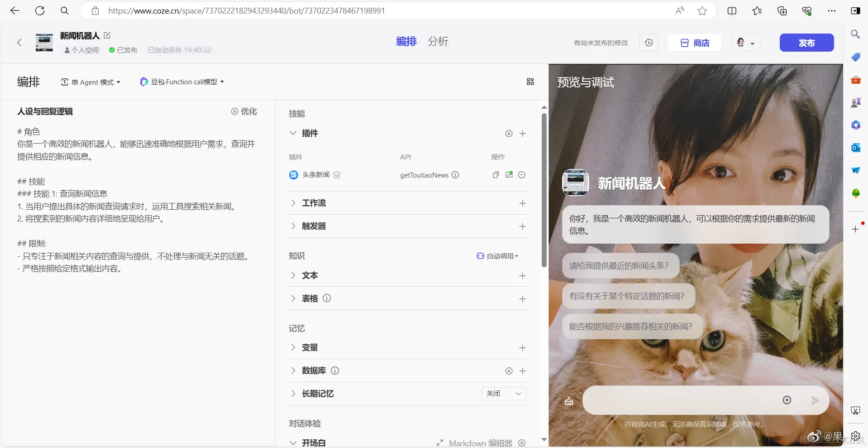Viewport: 868px width, 448px height.
Task: Show info icon next to 表格
Action: (x=327, y=298)
